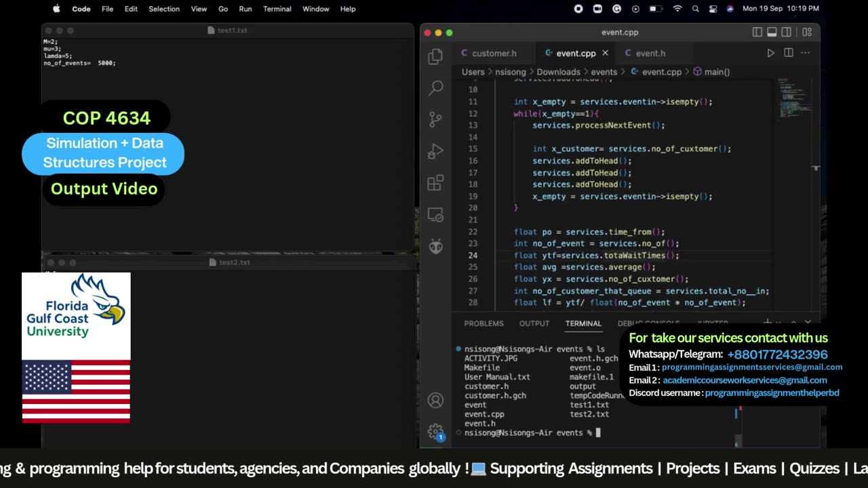Screen dimensions: 868x488
Task: Click 'User Manual.txt' in terminal output
Action: pos(497,377)
